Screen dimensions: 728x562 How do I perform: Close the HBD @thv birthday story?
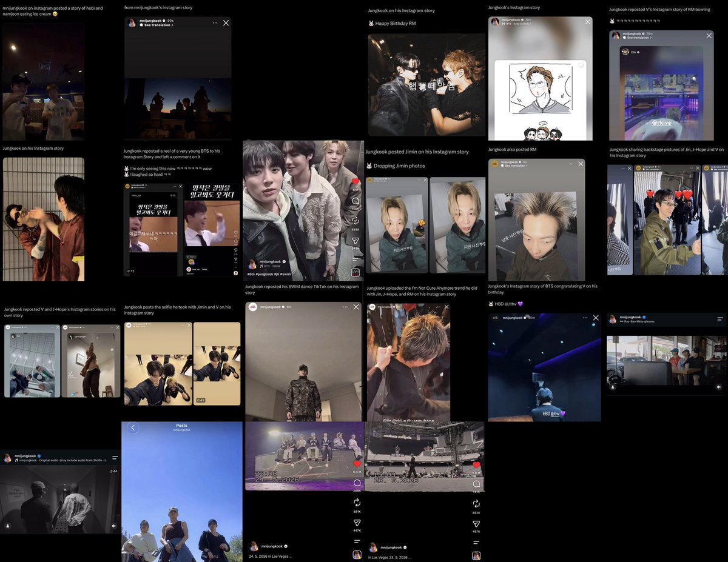click(596, 318)
